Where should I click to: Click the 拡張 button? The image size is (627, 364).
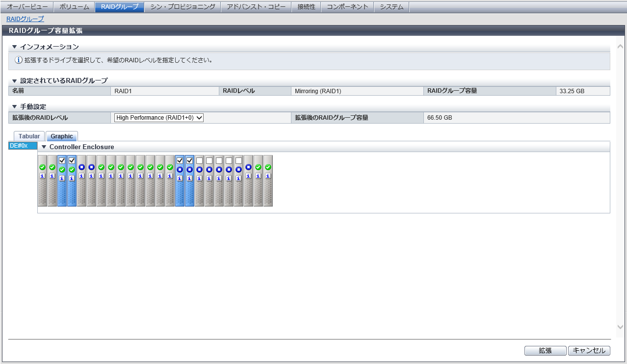point(545,351)
